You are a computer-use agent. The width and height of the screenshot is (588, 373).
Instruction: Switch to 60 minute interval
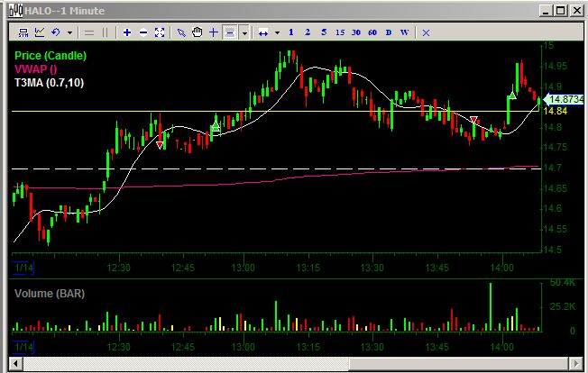(372, 32)
